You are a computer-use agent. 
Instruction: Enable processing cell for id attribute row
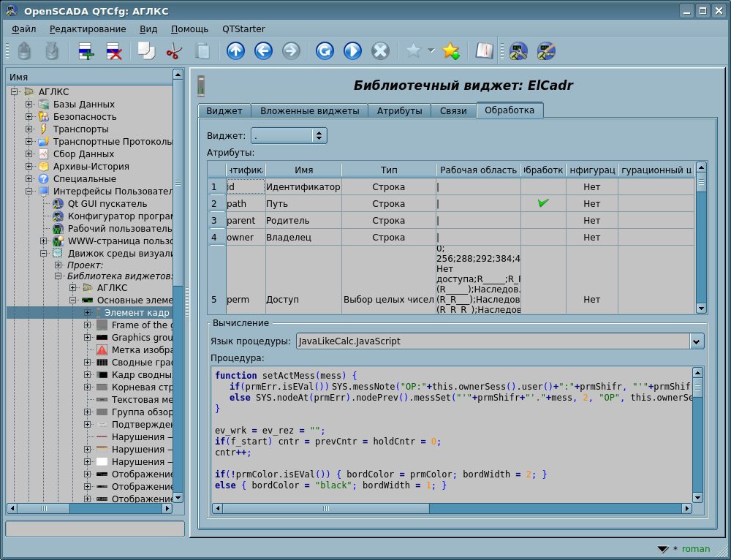pyautogui.click(x=542, y=187)
